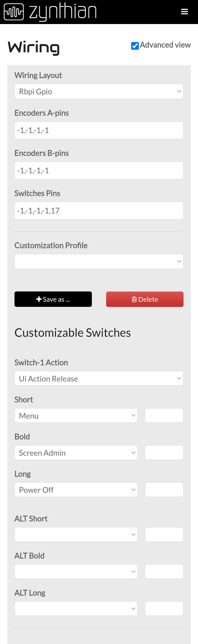This screenshot has height=644, width=198.
Task: Open the Bold dropdown showing Screen Admin
Action: [x=76, y=453]
